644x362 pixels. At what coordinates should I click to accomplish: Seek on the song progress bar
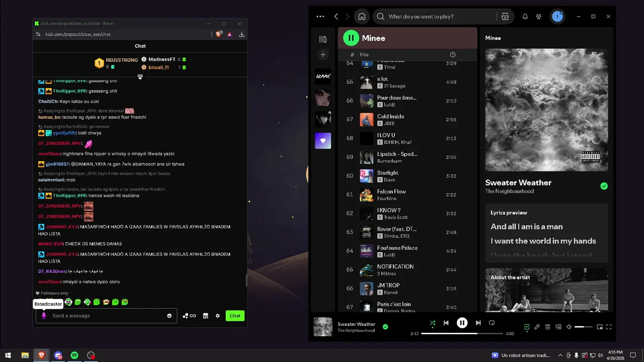[462, 333]
